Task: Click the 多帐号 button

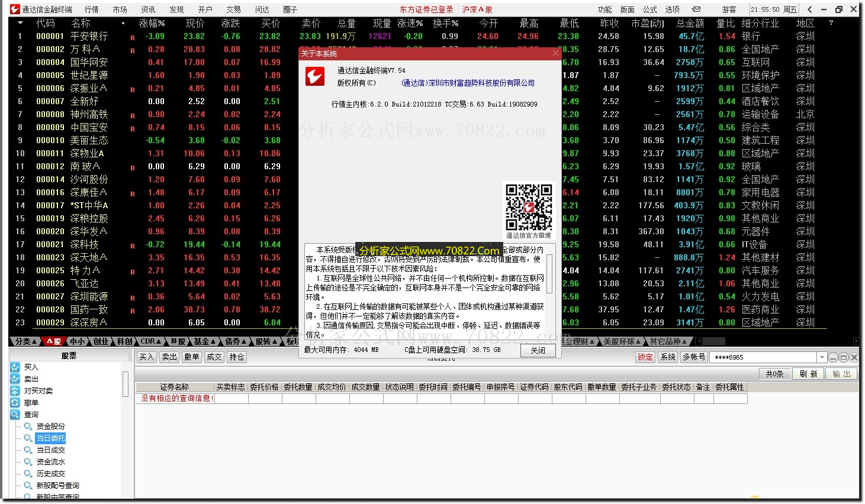Action: click(694, 357)
